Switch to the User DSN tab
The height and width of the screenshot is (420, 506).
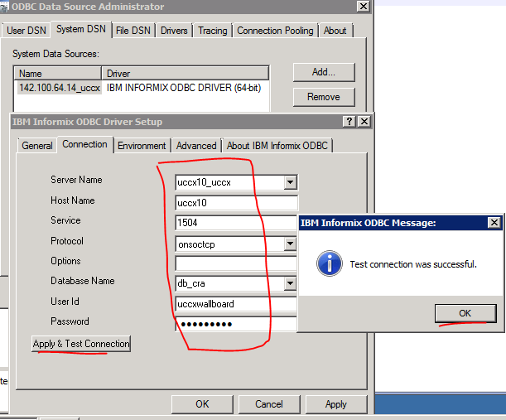[27, 31]
